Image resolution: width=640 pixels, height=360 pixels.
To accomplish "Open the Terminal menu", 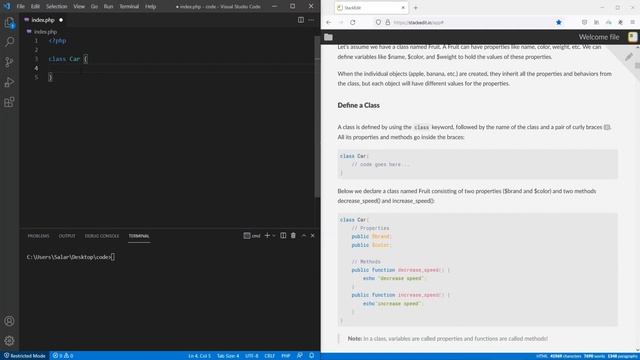I will pos(129,7).
